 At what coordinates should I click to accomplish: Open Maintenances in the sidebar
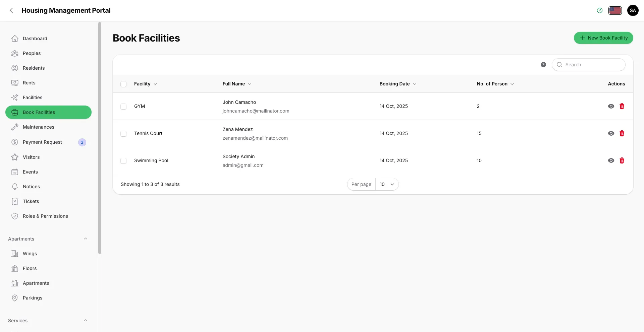point(39,127)
